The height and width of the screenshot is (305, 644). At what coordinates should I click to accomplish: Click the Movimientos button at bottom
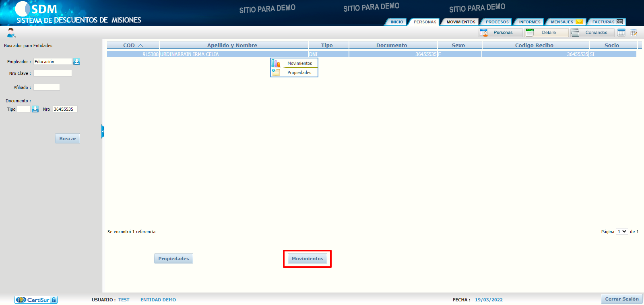click(x=308, y=259)
